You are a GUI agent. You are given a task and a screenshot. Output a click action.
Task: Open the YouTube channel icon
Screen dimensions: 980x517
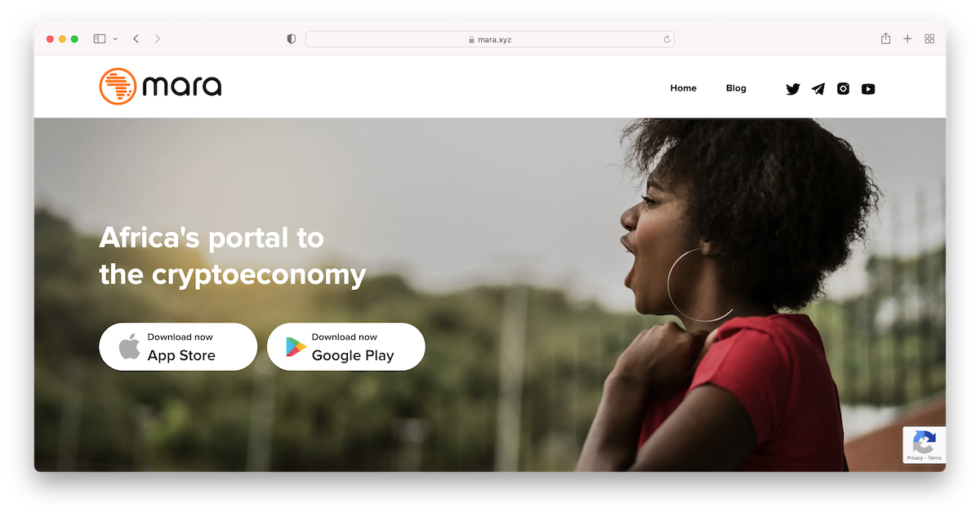pos(868,89)
